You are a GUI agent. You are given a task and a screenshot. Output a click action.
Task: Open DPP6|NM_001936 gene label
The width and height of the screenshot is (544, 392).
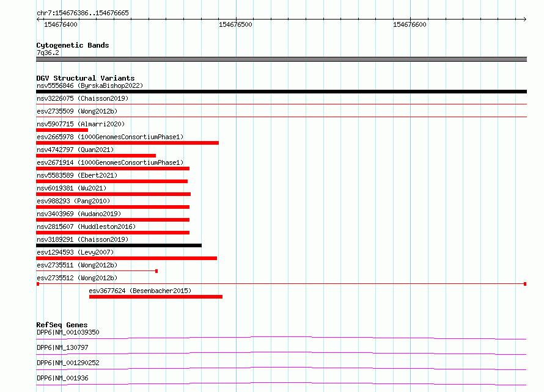tap(62, 378)
